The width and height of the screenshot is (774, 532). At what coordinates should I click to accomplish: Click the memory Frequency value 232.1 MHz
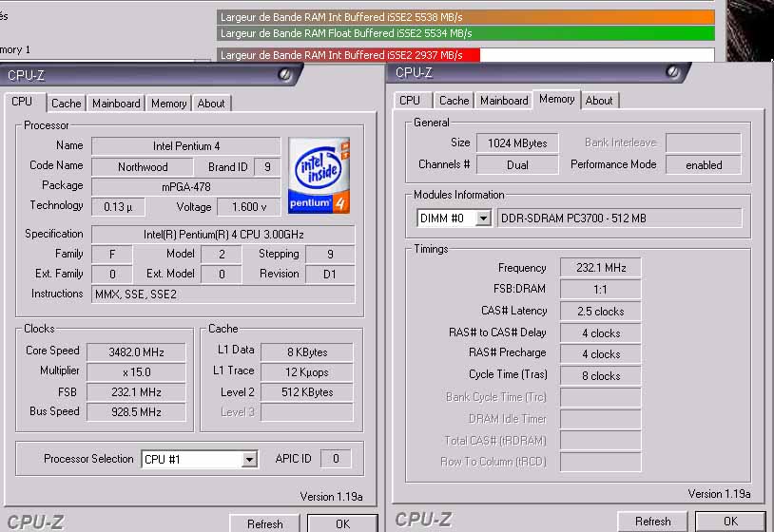[x=601, y=268]
